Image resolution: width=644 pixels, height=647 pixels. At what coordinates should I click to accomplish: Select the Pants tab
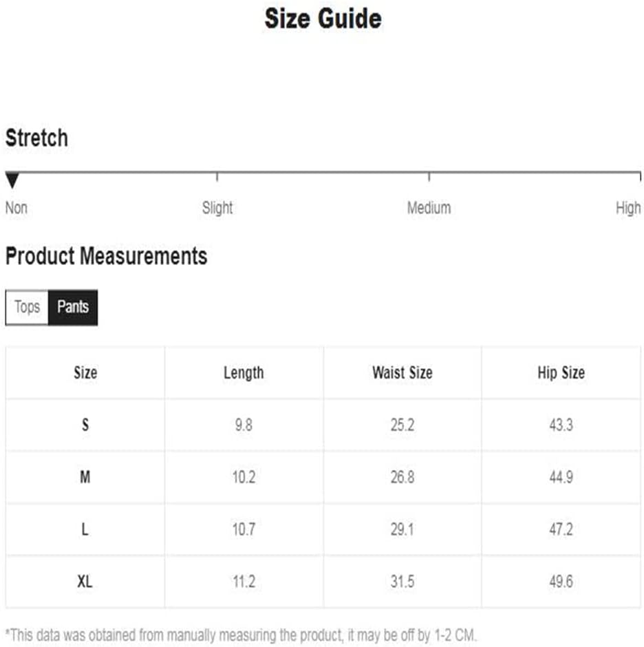click(73, 307)
